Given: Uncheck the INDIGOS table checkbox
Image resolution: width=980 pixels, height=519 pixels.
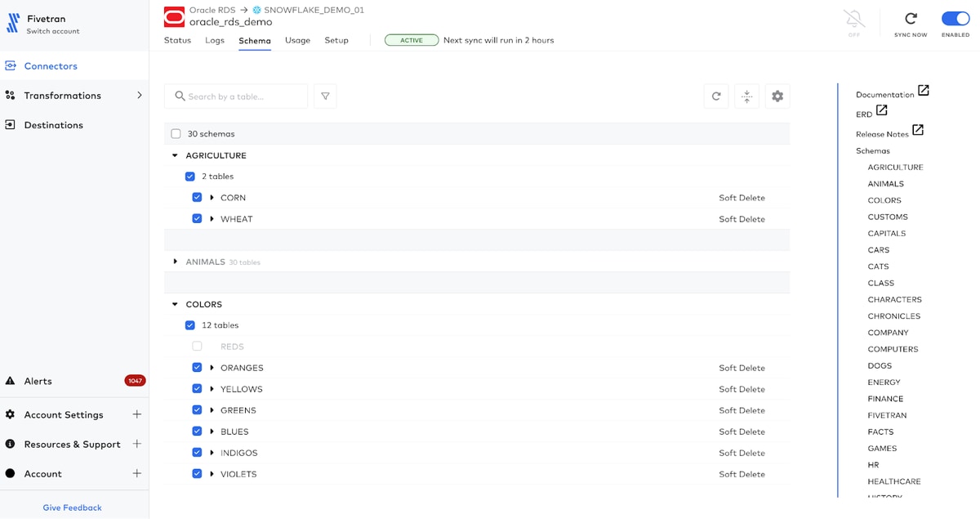Looking at the screenshot, I should pos(197,453).
